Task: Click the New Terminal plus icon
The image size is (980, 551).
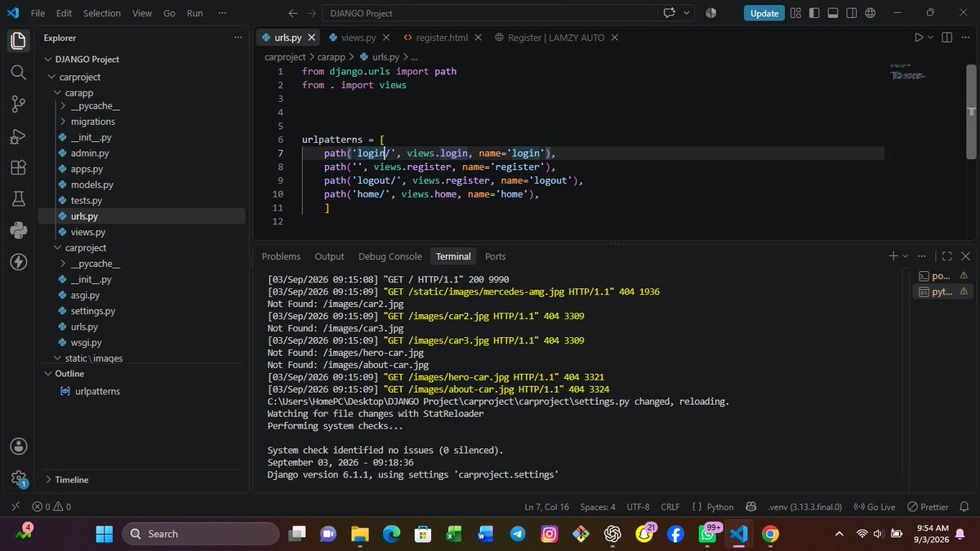Action: (x=893, y=256)
